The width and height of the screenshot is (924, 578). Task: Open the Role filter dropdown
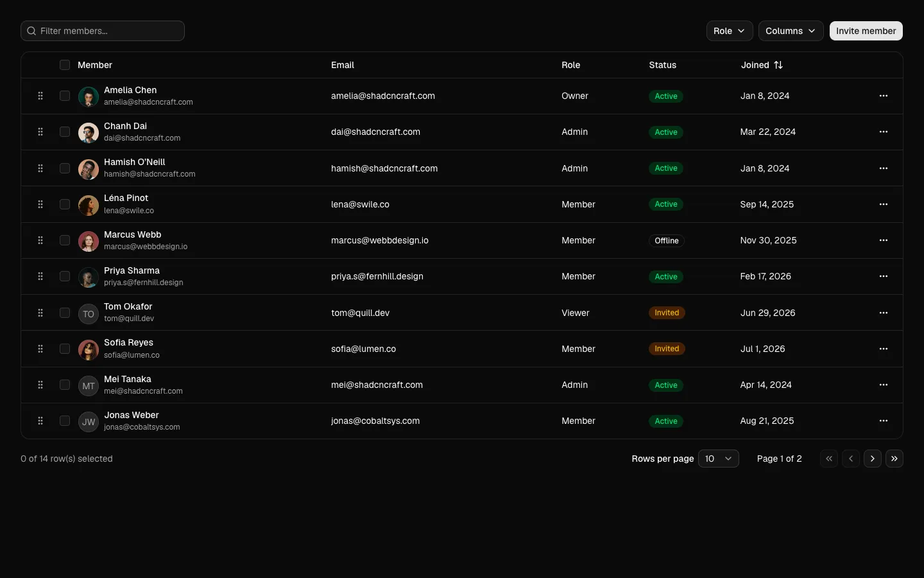[x=730, y=31]
